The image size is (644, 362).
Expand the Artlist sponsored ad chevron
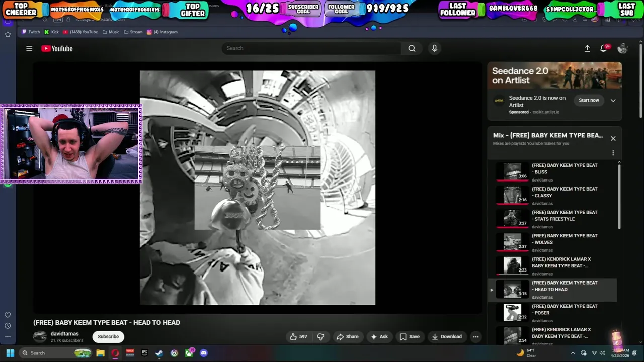[x=613, y=100]
